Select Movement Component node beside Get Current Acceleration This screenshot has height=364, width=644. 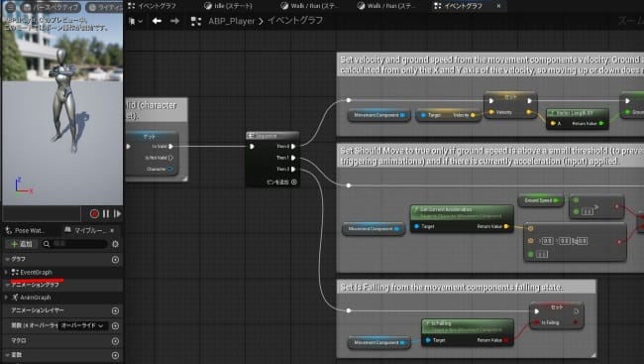(x=373, y=229)
